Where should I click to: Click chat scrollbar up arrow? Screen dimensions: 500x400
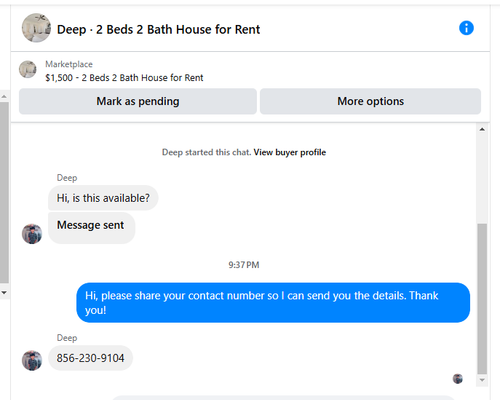tap(482, 129)
